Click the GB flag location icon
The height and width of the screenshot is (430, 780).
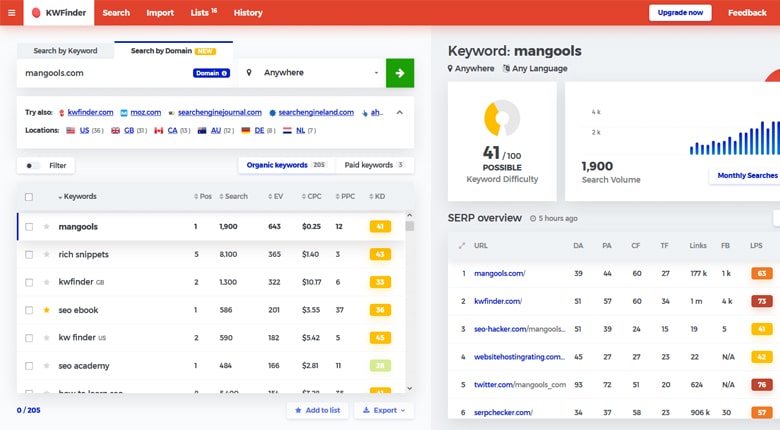pos(115,130)
